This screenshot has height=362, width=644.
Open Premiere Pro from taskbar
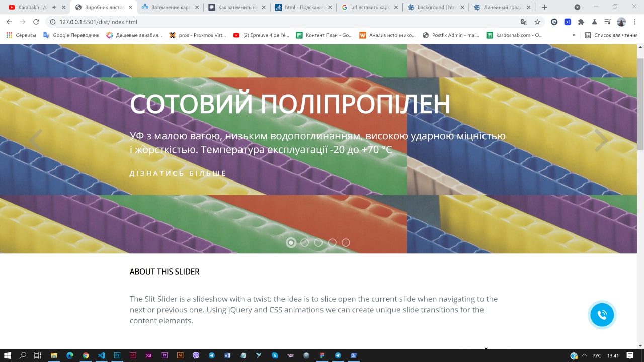pyautogui.click(x=165, y=355)
